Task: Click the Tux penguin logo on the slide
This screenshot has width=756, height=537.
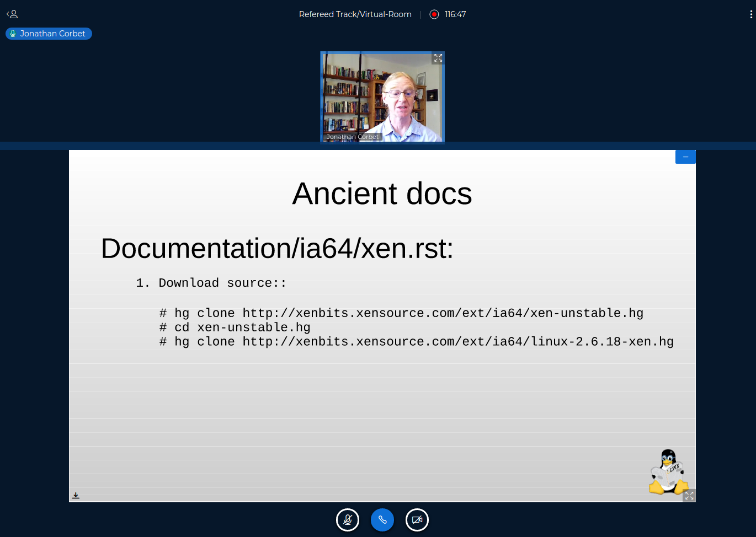Action: coord(667,472)
